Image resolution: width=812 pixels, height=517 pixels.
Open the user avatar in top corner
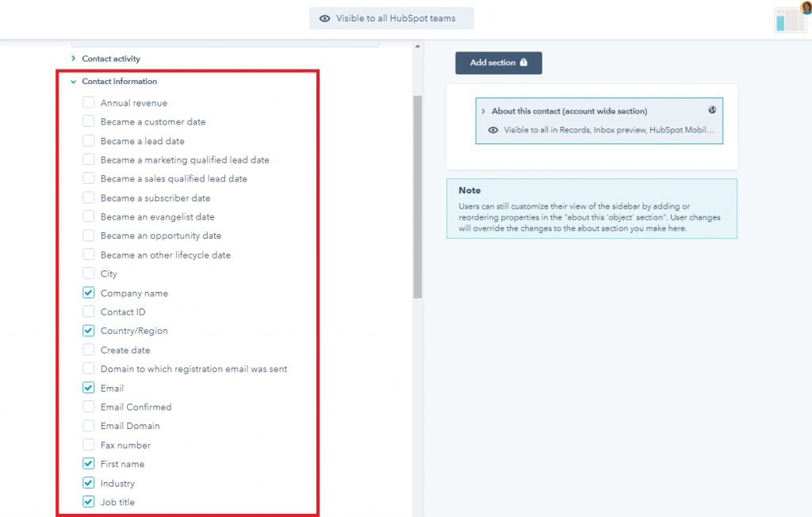tap(806, 6)
